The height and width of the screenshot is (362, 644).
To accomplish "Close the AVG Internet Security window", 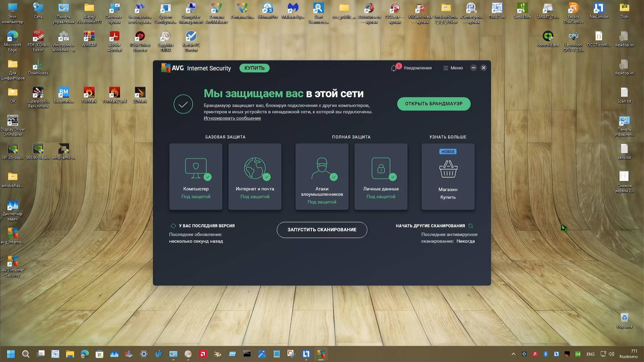I will [484, 68].
